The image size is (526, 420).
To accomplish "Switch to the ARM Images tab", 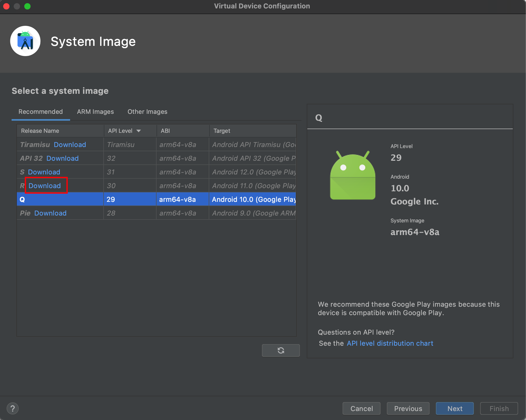I will coord(95,112).
